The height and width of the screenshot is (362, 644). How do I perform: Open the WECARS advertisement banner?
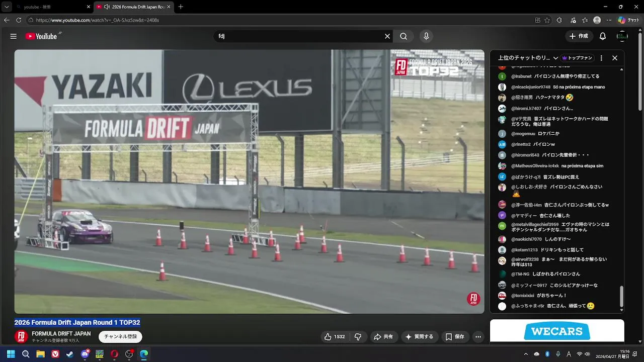[557, 331]
